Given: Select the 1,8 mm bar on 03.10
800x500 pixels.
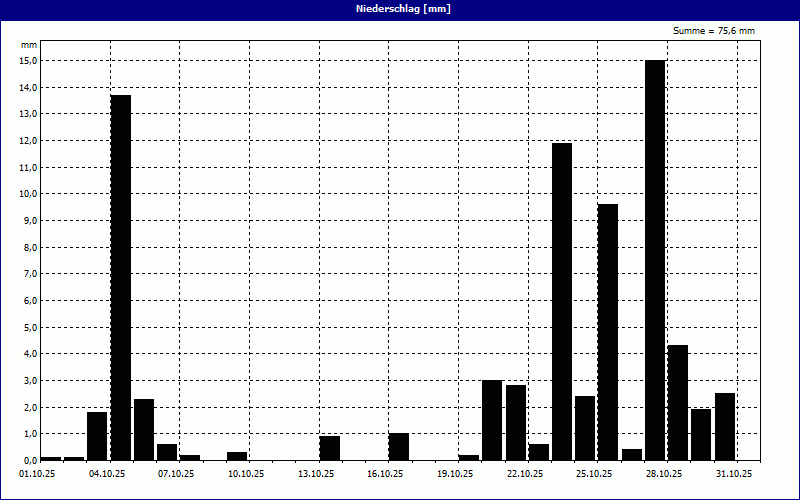Looking at the screenshot, I should (97, 436).
